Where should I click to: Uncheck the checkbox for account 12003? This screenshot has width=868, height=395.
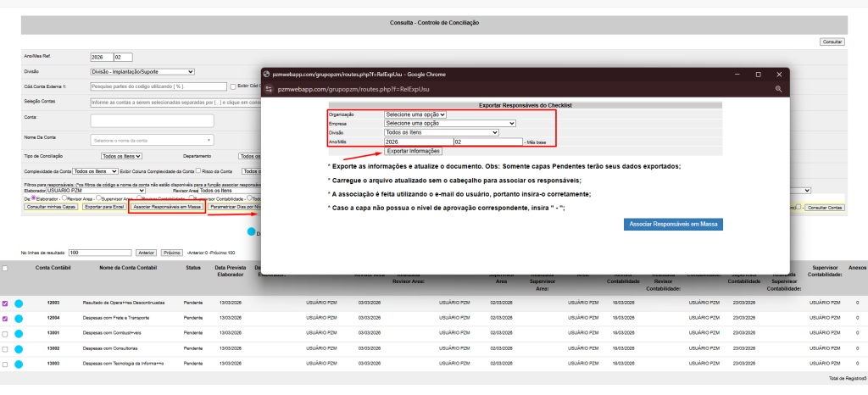pos(6,303)
